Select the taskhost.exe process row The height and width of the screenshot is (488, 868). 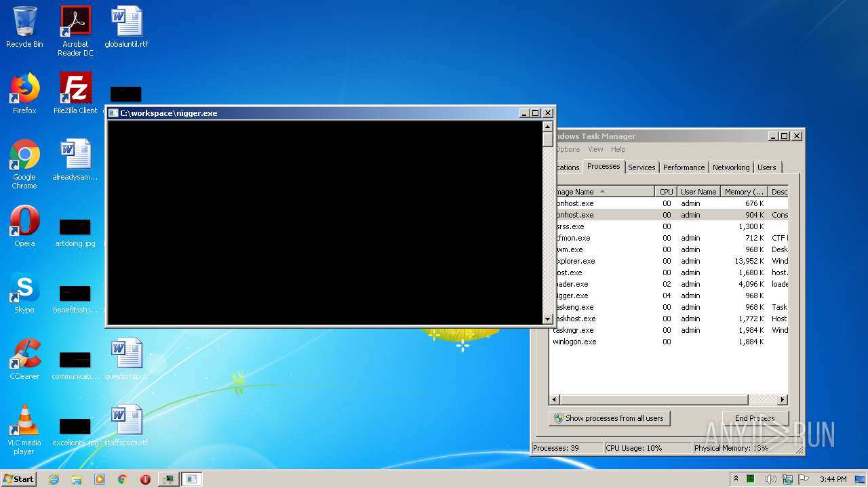tap(671, 319)
